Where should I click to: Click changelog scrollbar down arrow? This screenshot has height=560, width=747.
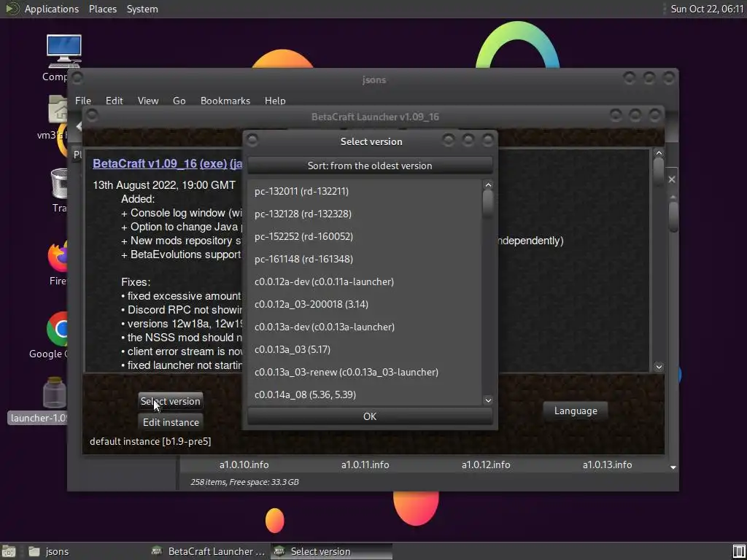(659, 367)
